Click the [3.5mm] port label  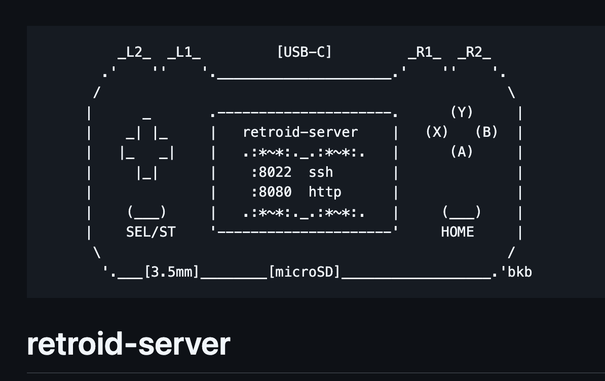(x=171, y=272)
